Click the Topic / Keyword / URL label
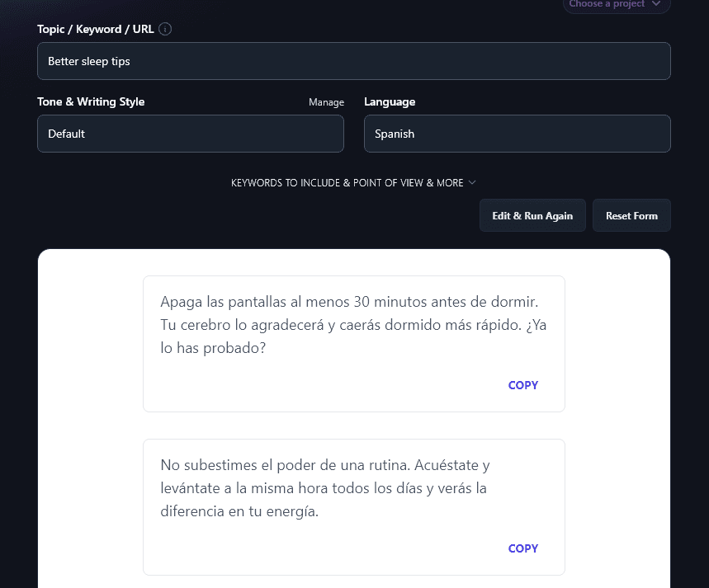 click(x=97, y=28)
